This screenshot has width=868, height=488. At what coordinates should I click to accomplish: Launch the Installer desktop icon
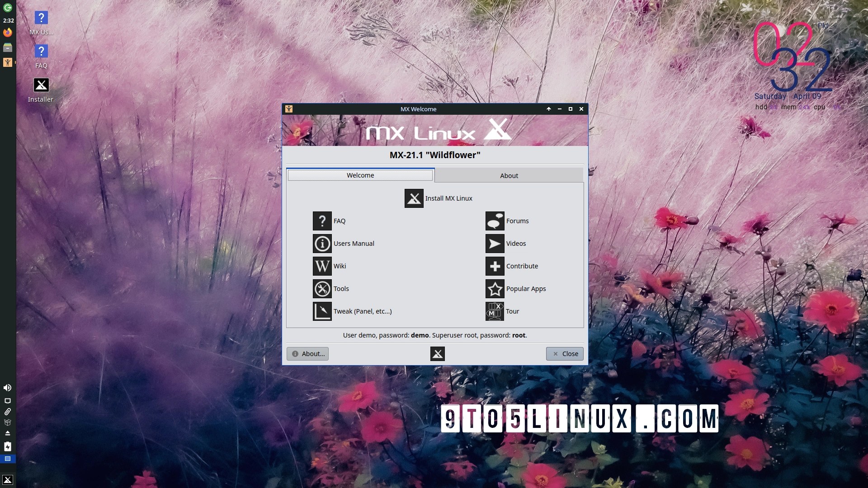[x=41, y=90]
